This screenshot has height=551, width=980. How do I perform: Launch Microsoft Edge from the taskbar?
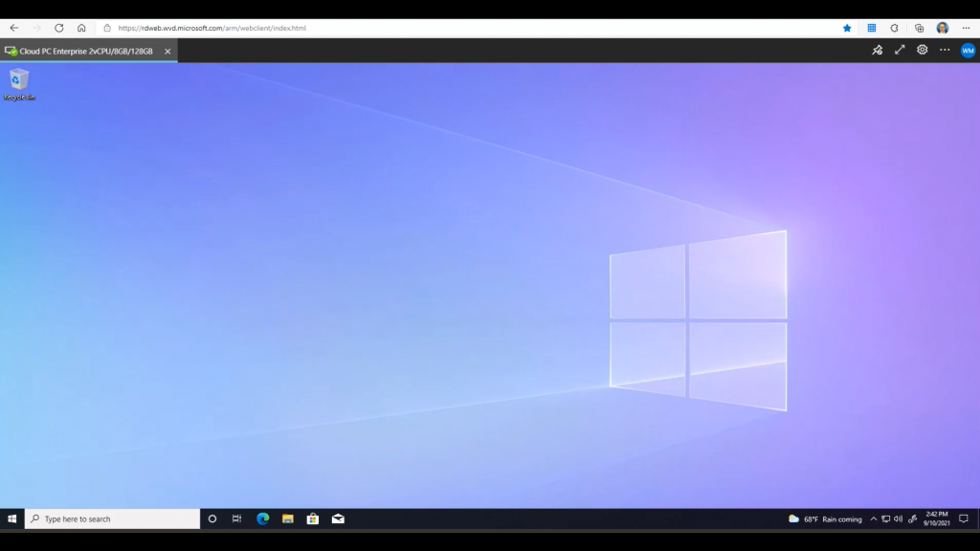pyautogui.click(x=262, y=518)
